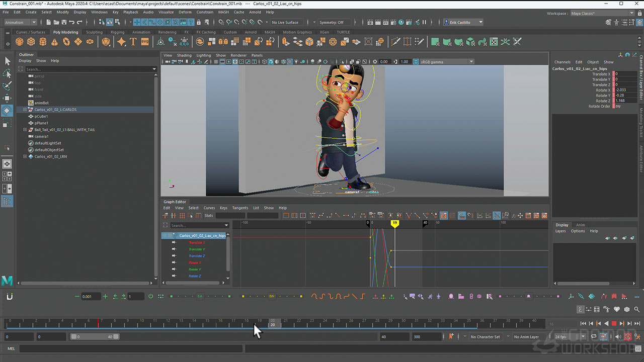Open the Animation menu set dropdown
Screen dimensions: 644x362
[x=20, y=22]
